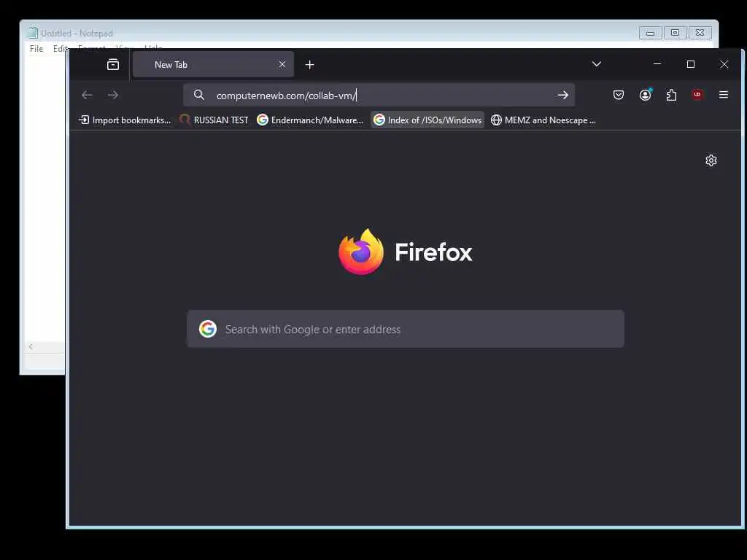747x560 pixels.
Task: Open Firefox account profile icon
Action: [x=646, y=95]
